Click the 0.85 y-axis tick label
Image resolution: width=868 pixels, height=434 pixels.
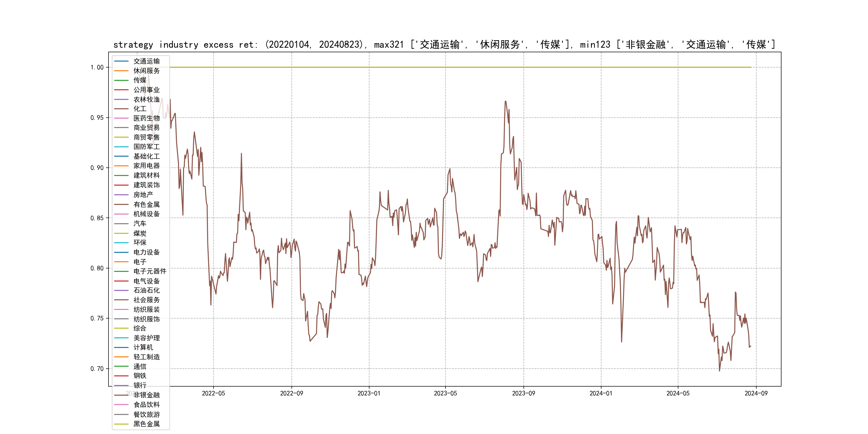point(97,218)
